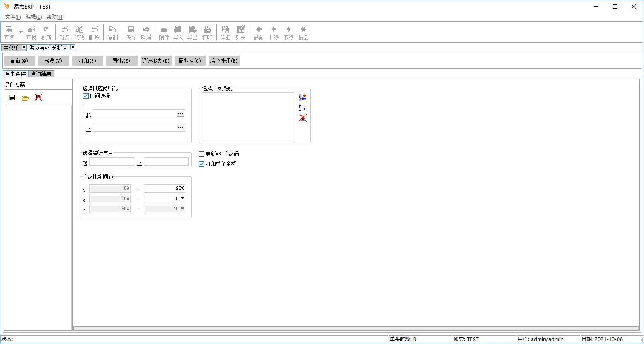Click the save scheme icon under 条件方案
Screen dimensions: 644x344
[x=12, y=97]
